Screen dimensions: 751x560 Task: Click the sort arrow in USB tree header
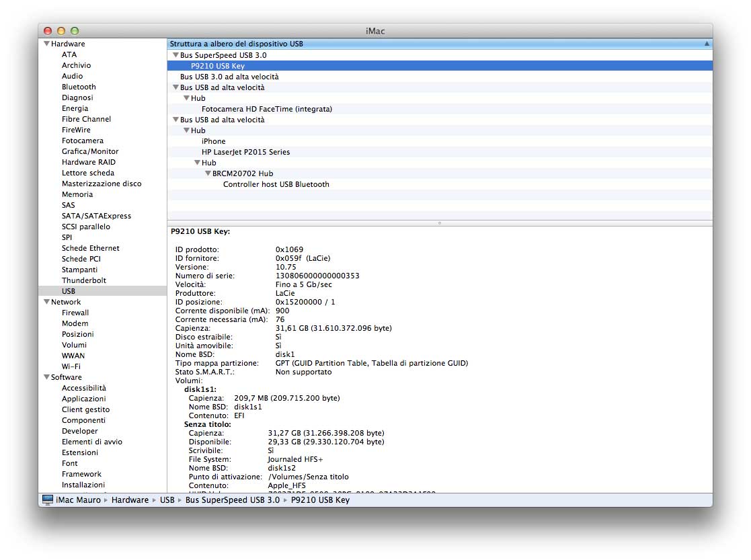(707, 44)
